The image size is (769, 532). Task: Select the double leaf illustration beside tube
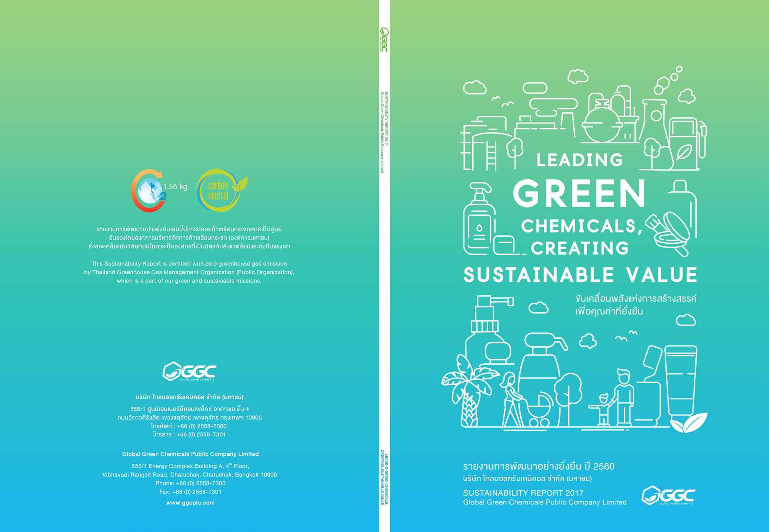click(689, 423)
